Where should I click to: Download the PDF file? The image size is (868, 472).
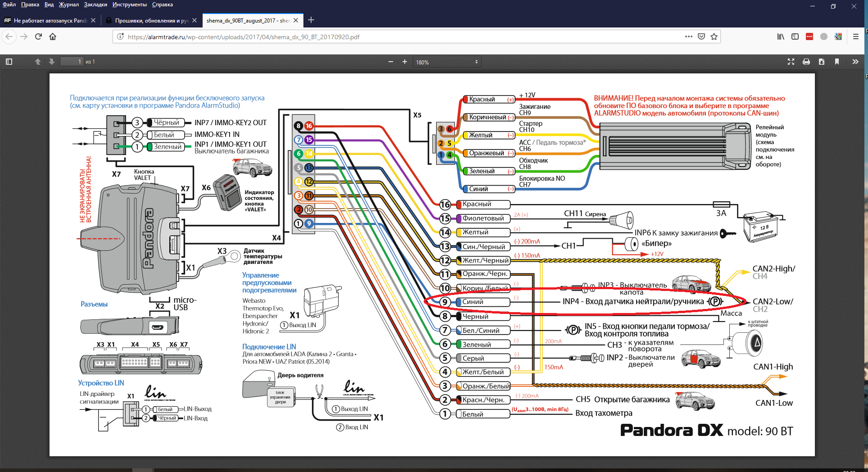pos(822,62)
